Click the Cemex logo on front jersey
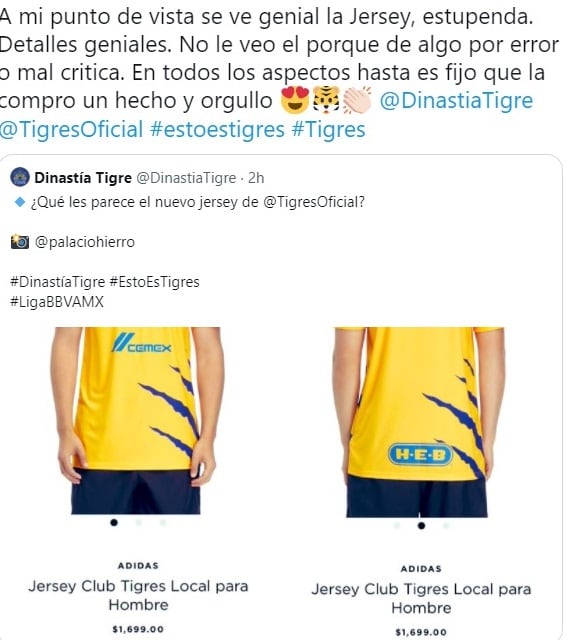576x640 pixels. point(141,343)
